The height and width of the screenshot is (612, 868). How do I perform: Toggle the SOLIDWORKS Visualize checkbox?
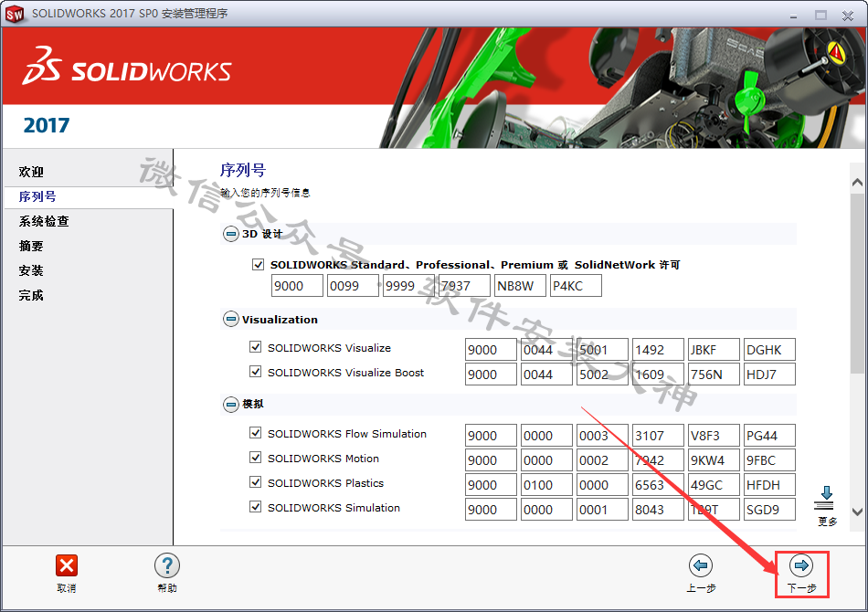[255, 347]
